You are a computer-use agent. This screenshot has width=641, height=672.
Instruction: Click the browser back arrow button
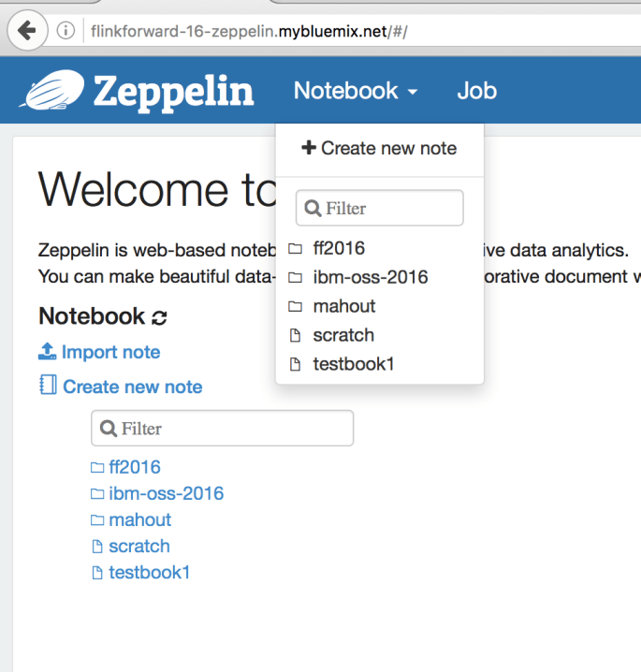point(27,31)
